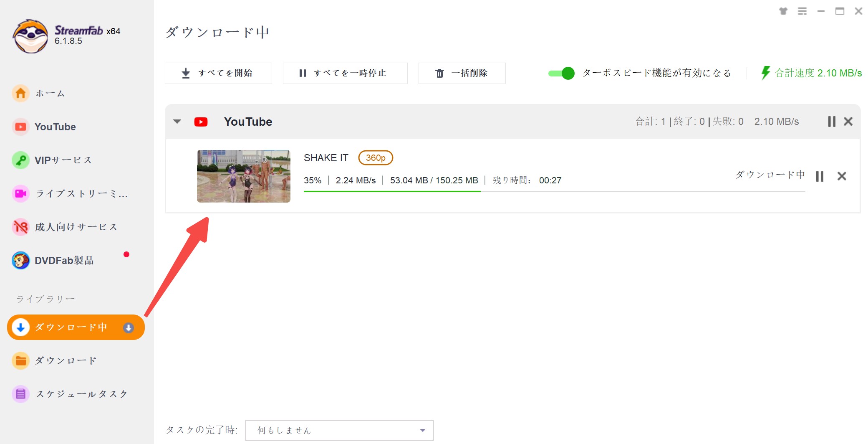Cancel the SHAKE IT download task
This screenshot has height=444, width=868.
[x=842, y=176]
